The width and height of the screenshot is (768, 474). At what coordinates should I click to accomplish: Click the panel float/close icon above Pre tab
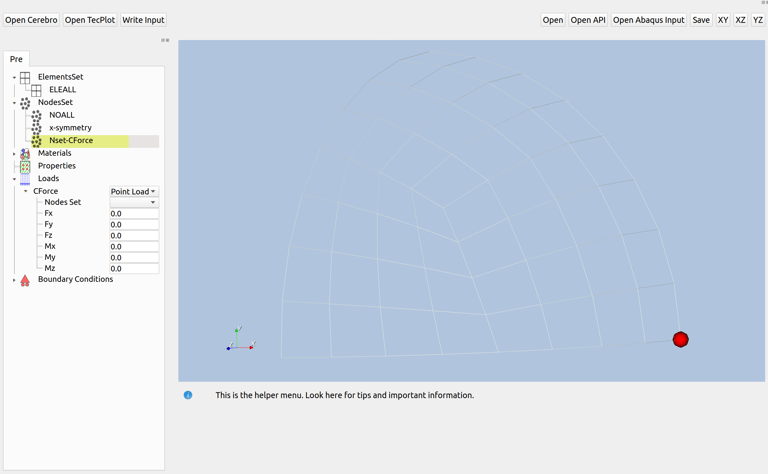pyautogui.click(x=165, y=40)
